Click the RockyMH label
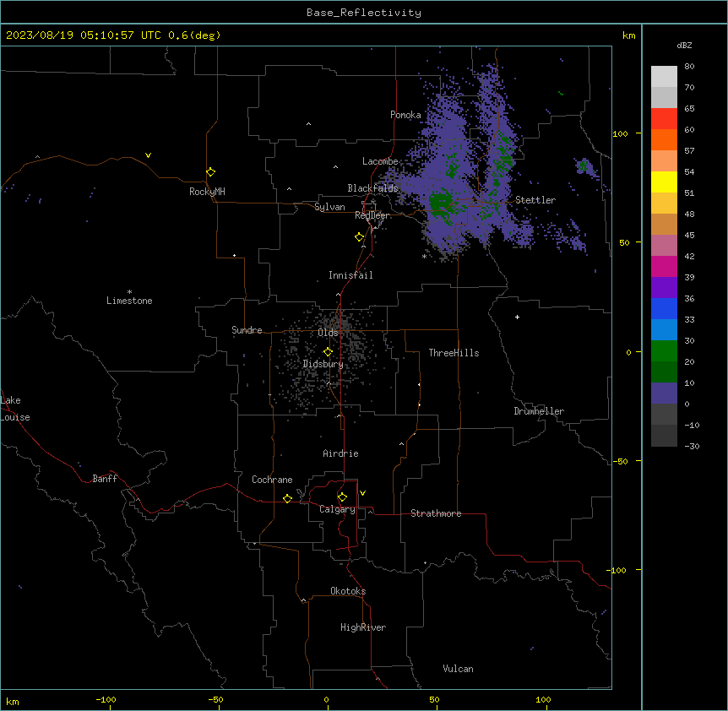The width and height of the screenshot is (728, 711). [207, 192]
